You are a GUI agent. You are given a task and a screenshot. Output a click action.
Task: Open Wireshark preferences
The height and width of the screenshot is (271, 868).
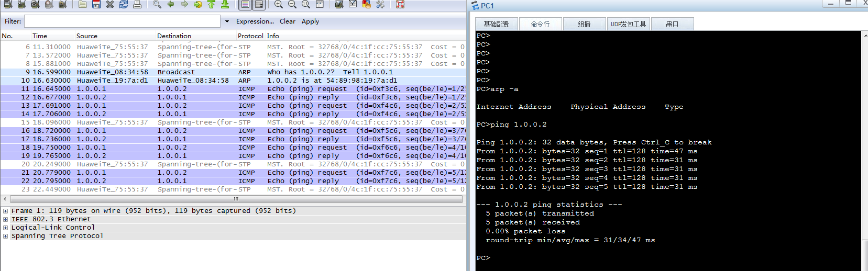[380, 4]
